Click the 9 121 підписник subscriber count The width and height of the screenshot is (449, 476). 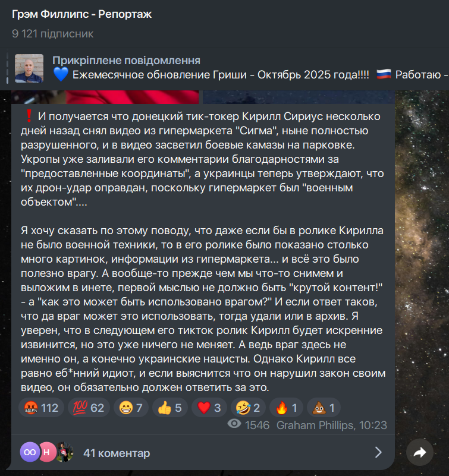pos(53,34)
